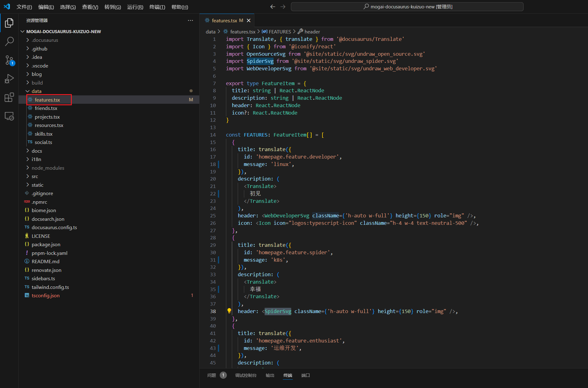588x388 pixels.
Task: Open the 转到(G) menu
Action: (113, 7)
